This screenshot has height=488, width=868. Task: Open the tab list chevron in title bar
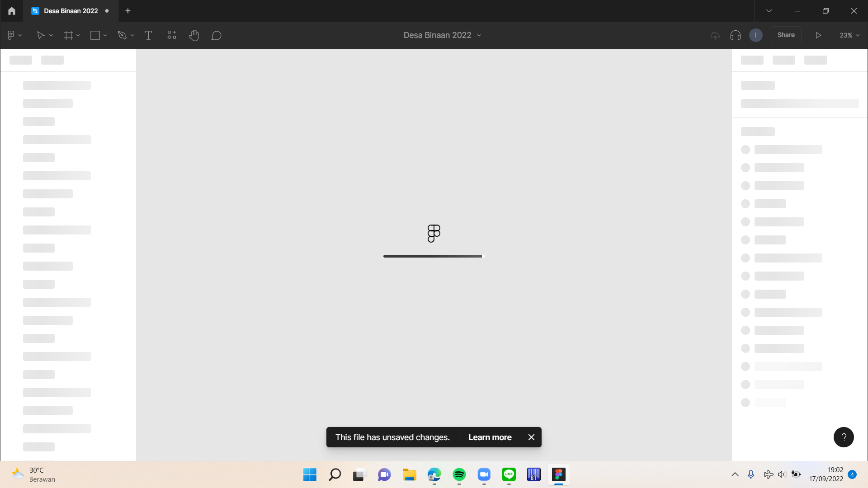(769, 11)
